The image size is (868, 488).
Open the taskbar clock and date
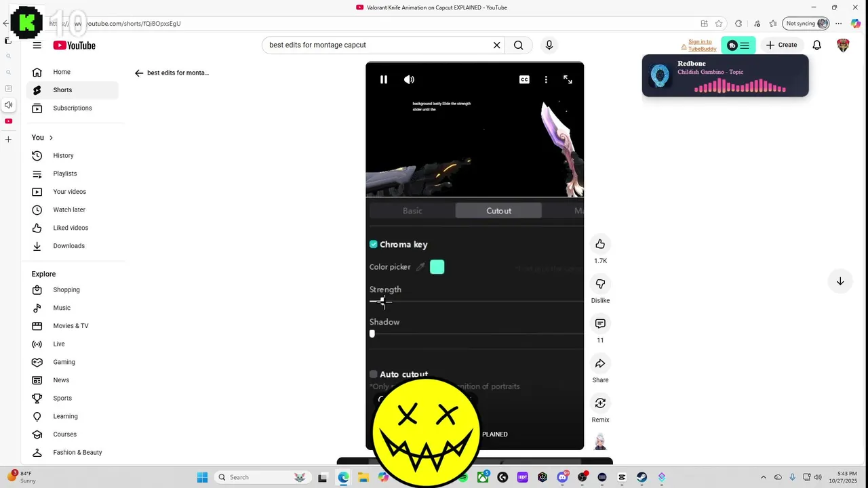click(847, 477)
